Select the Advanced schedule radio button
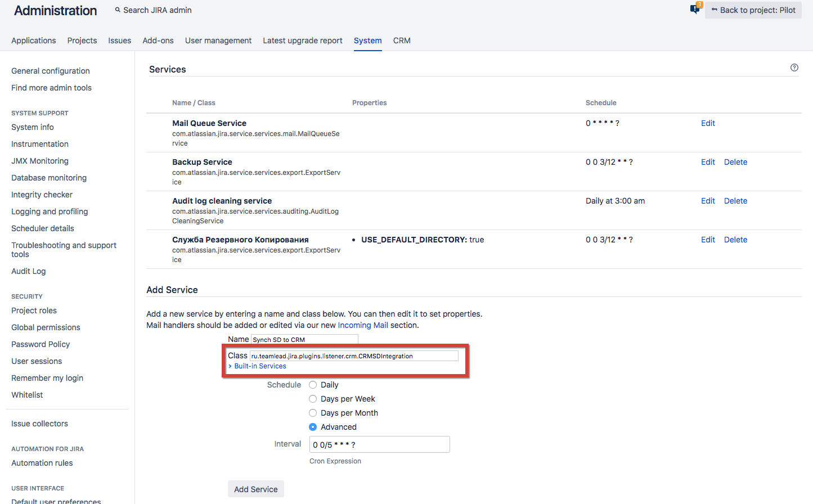This screenshot has width=813, height=504. coord(313,427)
